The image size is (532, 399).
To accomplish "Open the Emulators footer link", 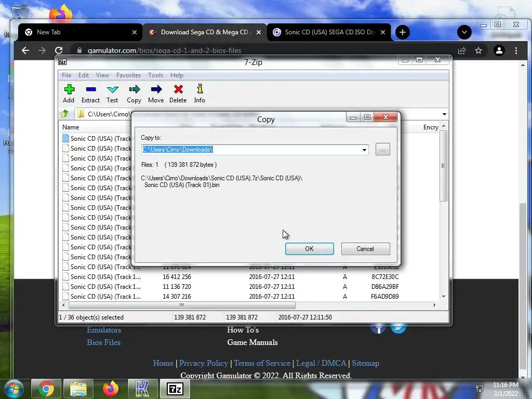I will (104, 330).
